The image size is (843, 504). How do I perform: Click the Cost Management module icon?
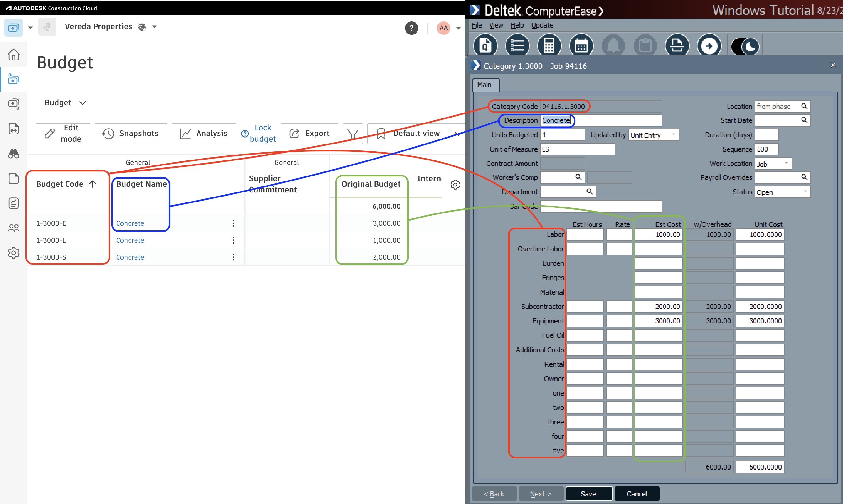coord(13,28)
